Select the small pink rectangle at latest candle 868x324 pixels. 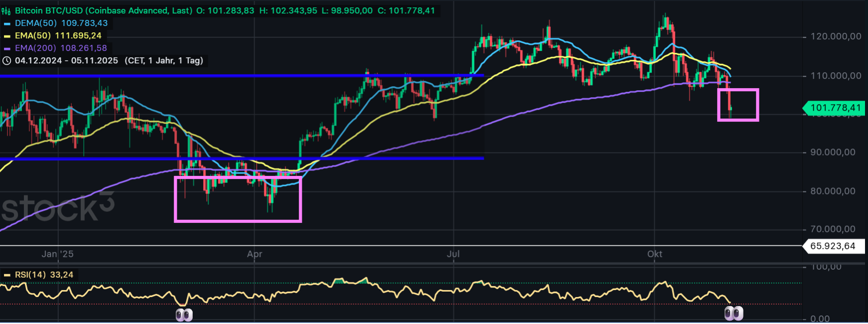(x=738, y=90)
